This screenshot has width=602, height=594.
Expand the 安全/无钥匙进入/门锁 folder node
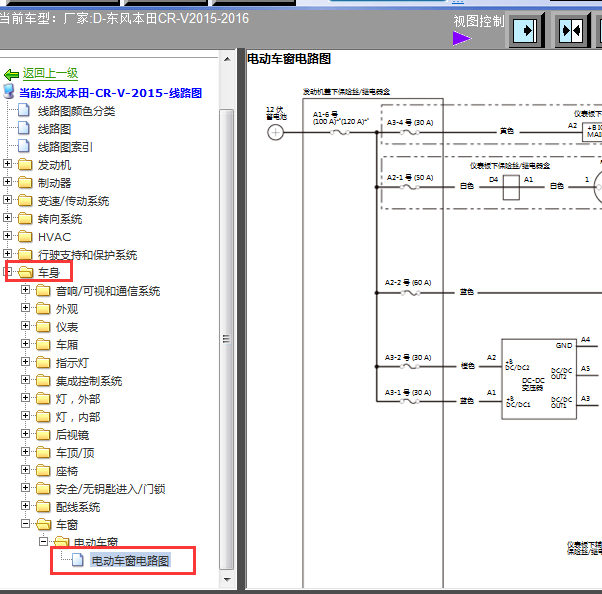[25, 488]
